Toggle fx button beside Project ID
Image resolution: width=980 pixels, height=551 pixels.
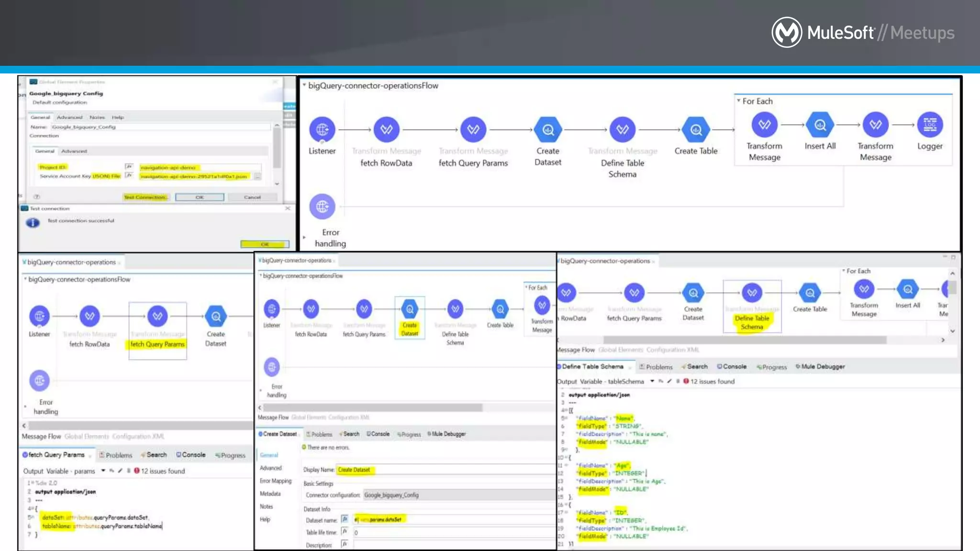point(128,166)
